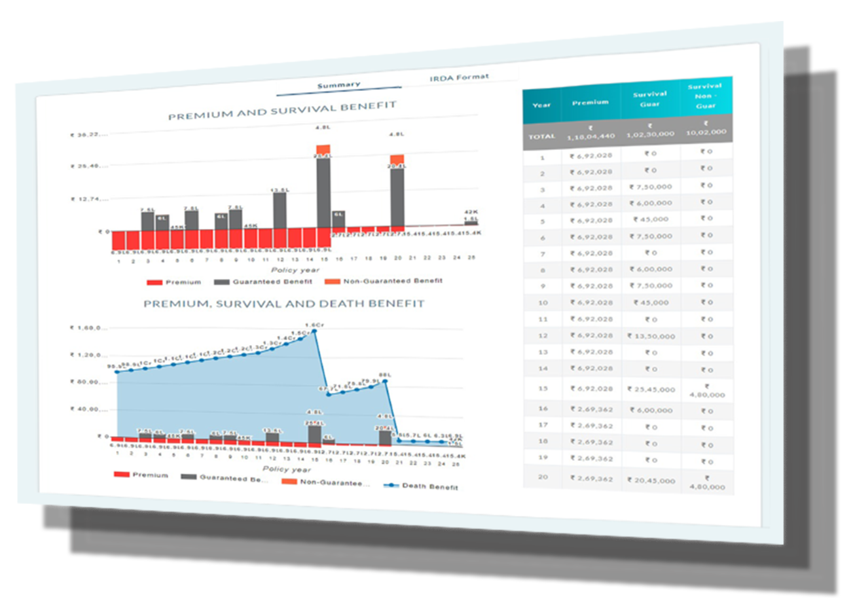Click the Premium and Survival Benefit chart title

[282, 111]
